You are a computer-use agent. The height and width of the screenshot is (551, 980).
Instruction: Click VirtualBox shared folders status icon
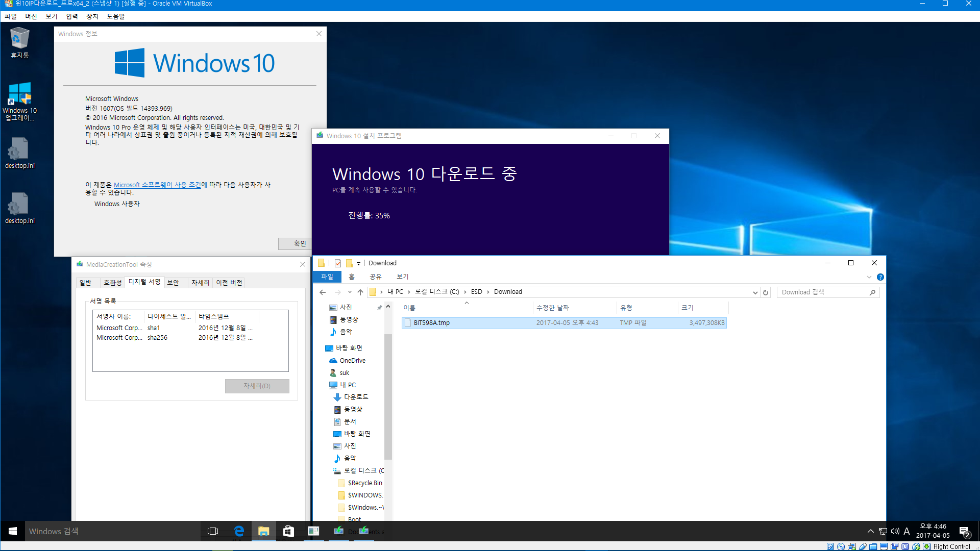[x=873, y=546]
